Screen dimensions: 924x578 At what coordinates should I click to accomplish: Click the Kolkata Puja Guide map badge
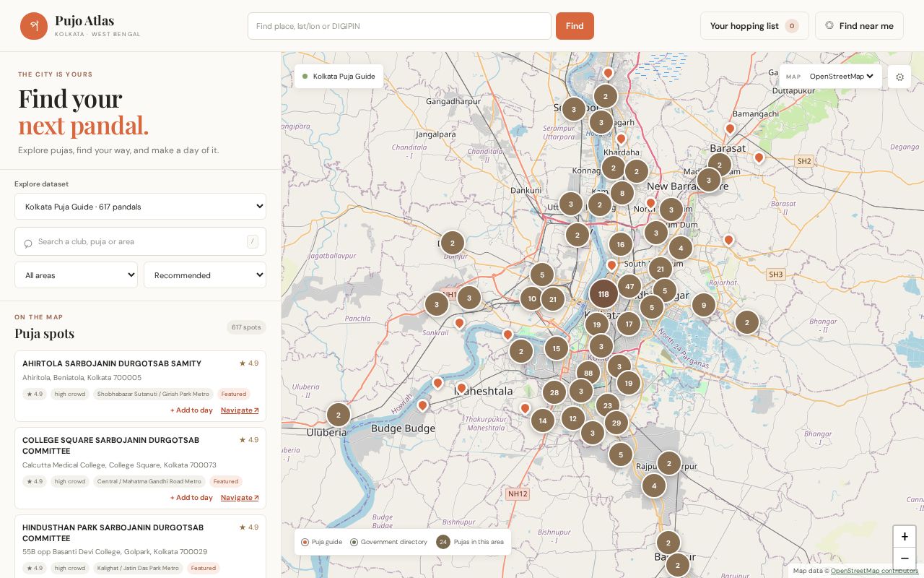pyautogui.click(x=339, y=77)
